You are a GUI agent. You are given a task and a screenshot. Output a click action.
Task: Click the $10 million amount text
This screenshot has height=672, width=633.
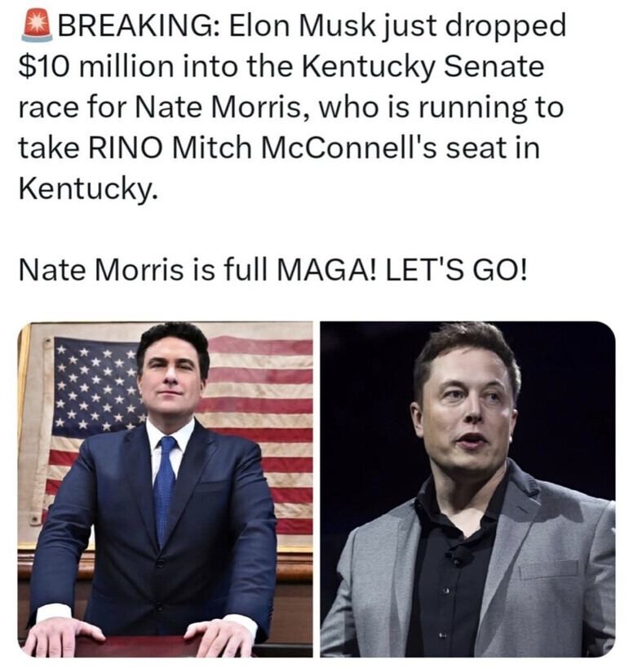pyautogui.click(x=97, y=67)
